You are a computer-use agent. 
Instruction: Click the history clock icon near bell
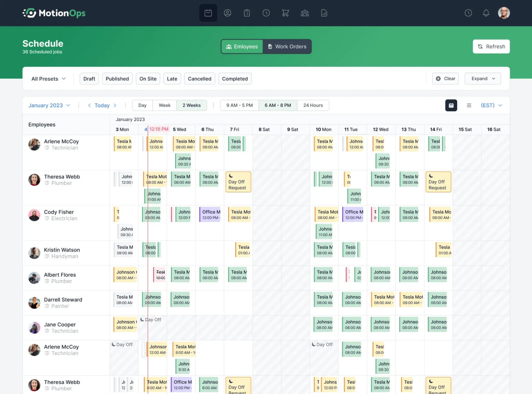468,13
